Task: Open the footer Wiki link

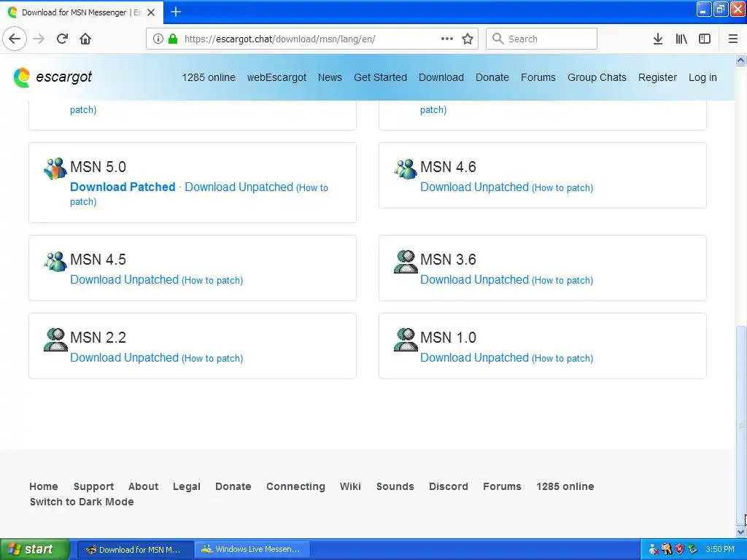Action: point(350,486)
